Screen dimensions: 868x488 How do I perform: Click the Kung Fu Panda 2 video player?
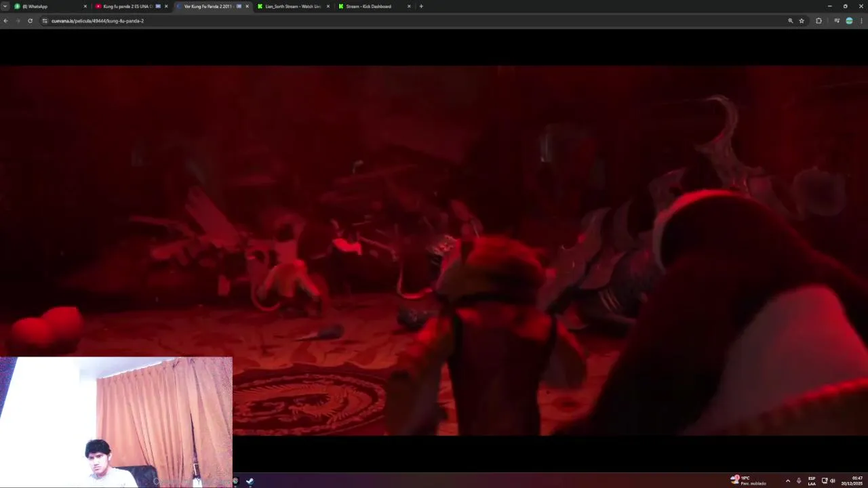(x=434, y=251)
